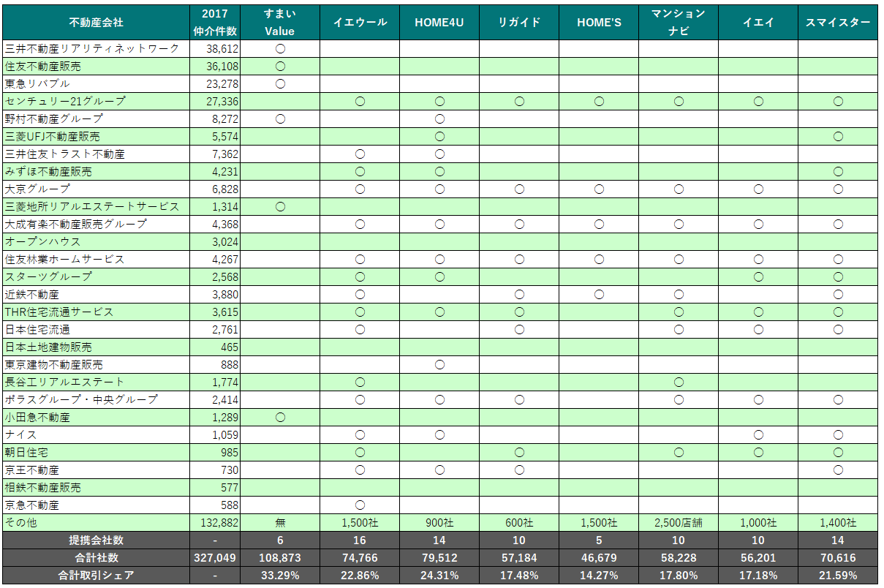Click the 合計社数 summary row label
The height and width of the screenshot is (588, 884).
pos(96,558)
